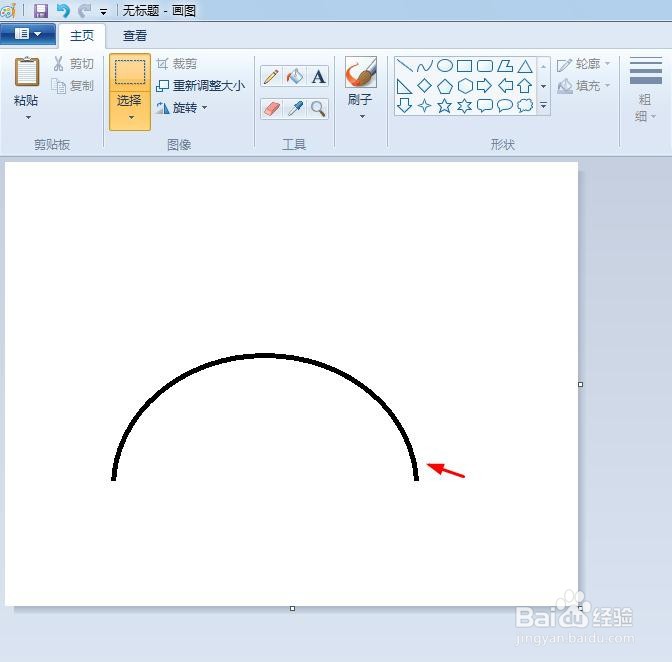Pick the Oval callout shape

(x=505, y=105)
